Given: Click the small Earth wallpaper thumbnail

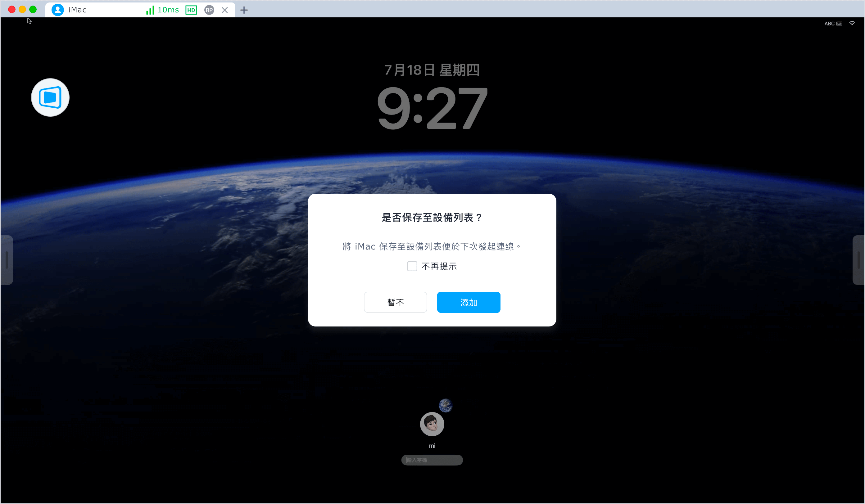Looking at the screenshot, I should 446,405.
